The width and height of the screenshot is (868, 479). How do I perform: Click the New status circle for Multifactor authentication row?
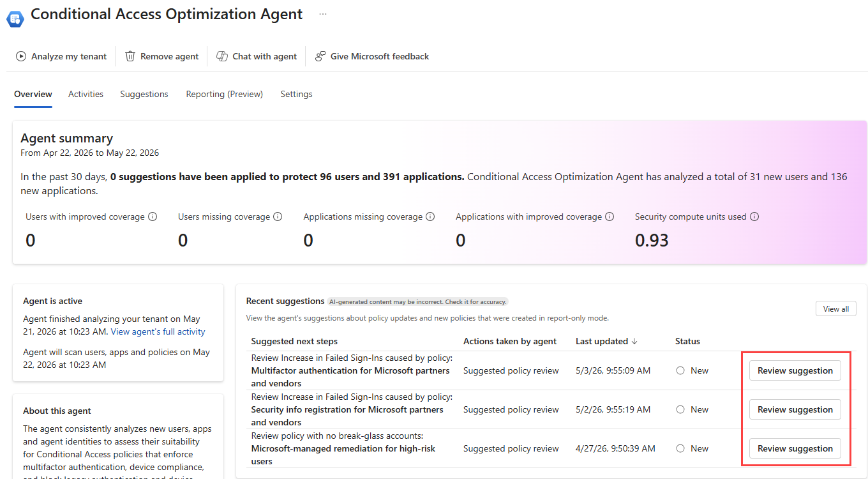(x=680, y=371)
